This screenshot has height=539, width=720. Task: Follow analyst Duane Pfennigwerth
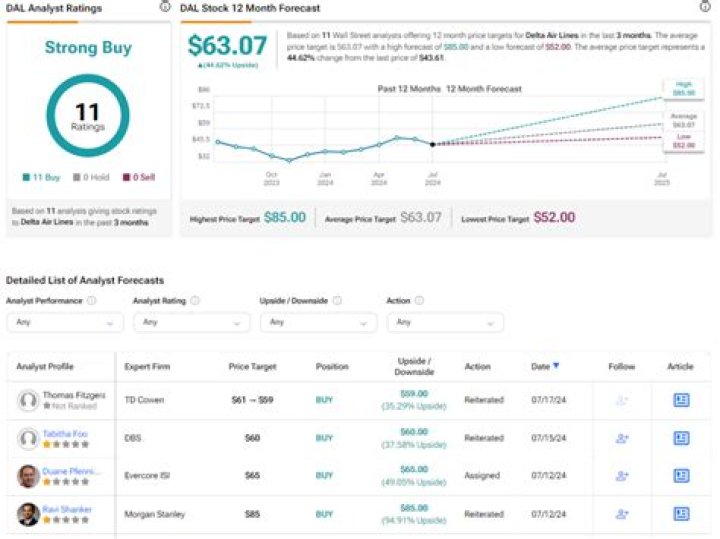point(621,476)
